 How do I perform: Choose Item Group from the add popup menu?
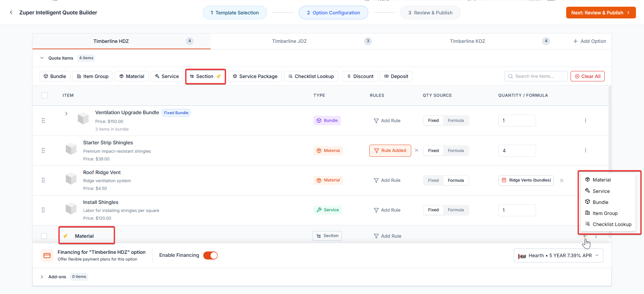pyautogui.click(x=608, y=213)
